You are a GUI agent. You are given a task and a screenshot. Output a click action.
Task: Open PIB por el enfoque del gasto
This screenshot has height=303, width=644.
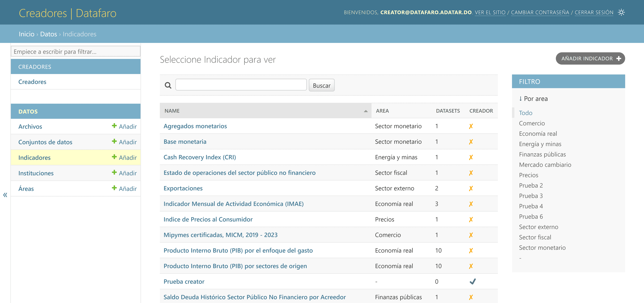click(238, 250)
